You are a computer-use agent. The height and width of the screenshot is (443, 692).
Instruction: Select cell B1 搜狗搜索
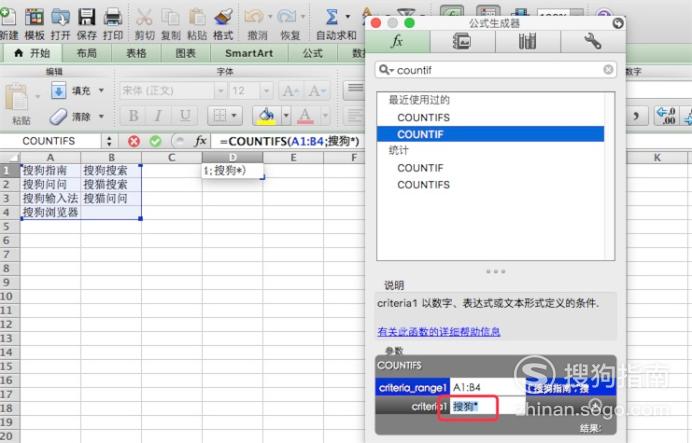[x=111, y=170]
